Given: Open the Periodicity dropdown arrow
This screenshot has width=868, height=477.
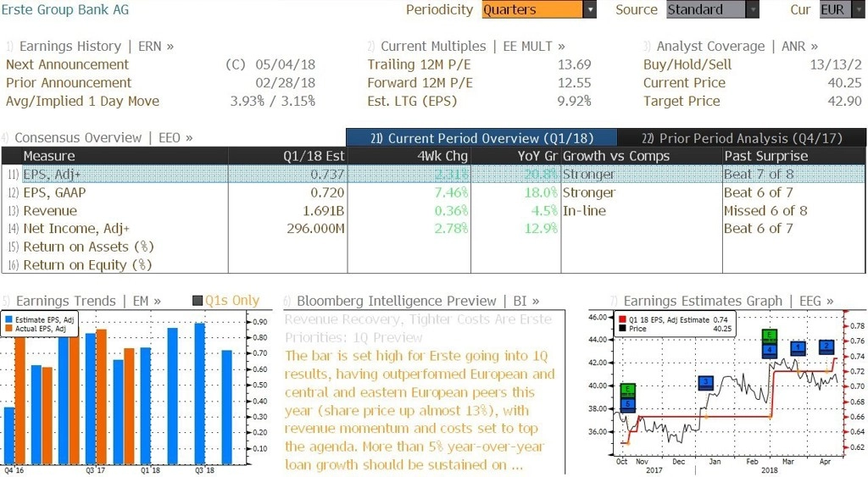Looking at the screenshot, I should pyautogui.click(x=590, y=9).
